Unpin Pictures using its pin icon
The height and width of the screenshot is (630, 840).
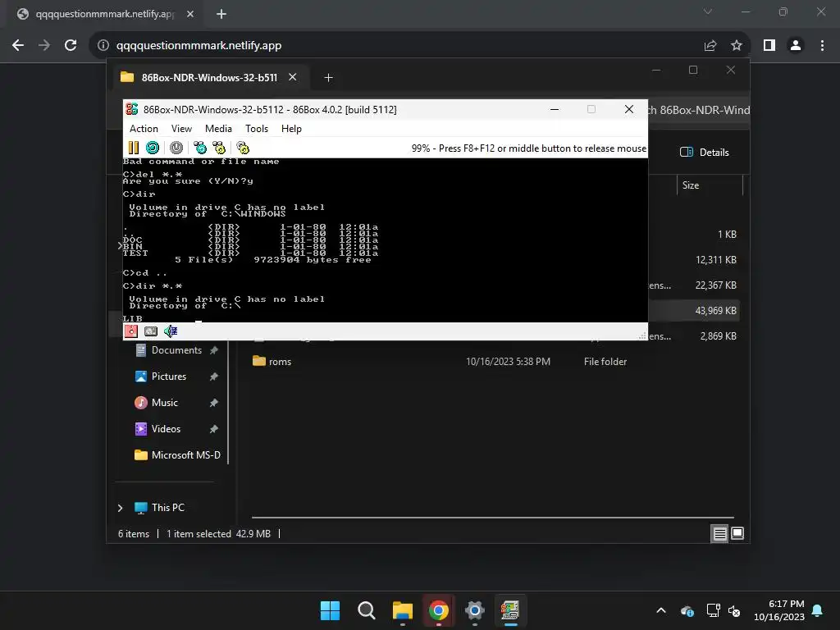(x=214, y=377)
